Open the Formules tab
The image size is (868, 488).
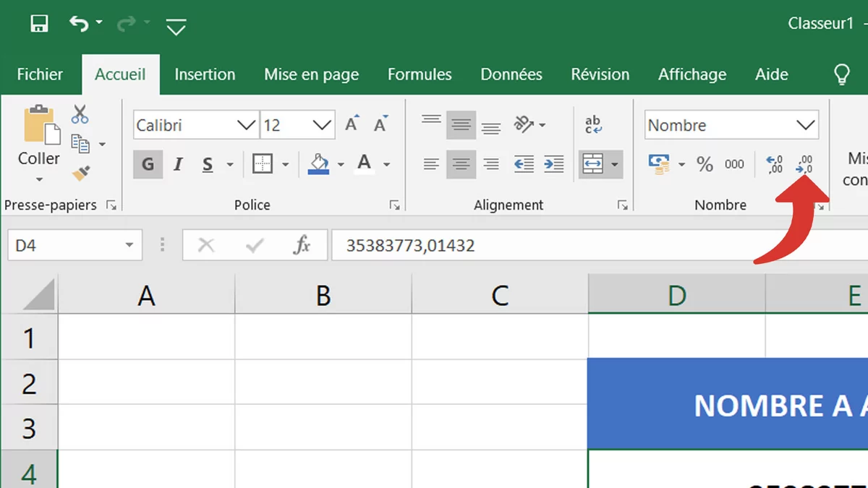[x=420, y=74]
